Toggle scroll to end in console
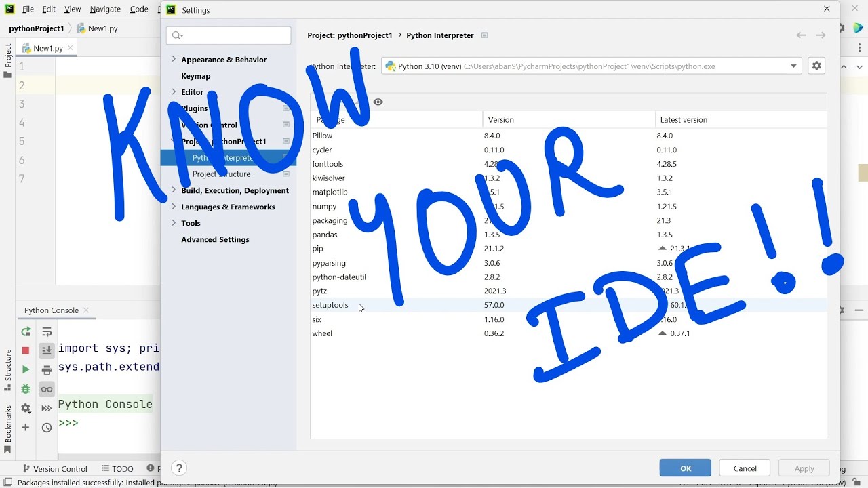868x488 pixels. [x=47, y=350]
